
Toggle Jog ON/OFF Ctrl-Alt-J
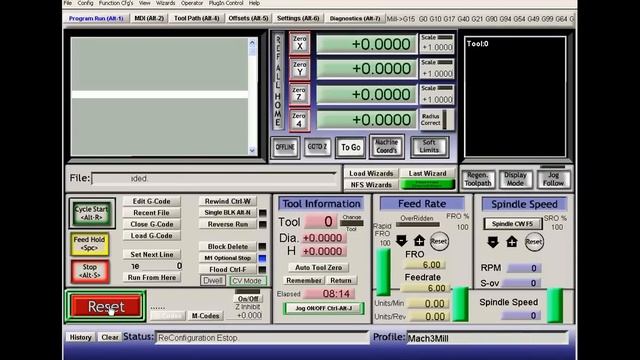tap(324, 308)
